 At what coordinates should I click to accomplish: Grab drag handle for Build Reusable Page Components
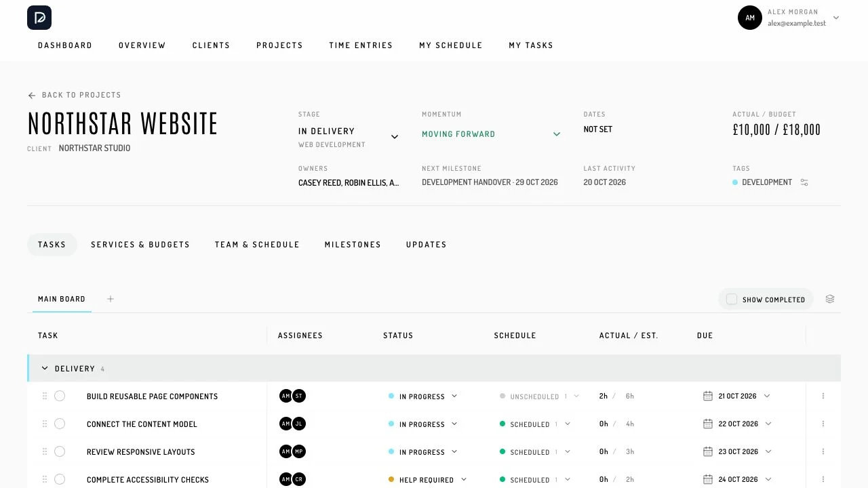coord(45,396)
